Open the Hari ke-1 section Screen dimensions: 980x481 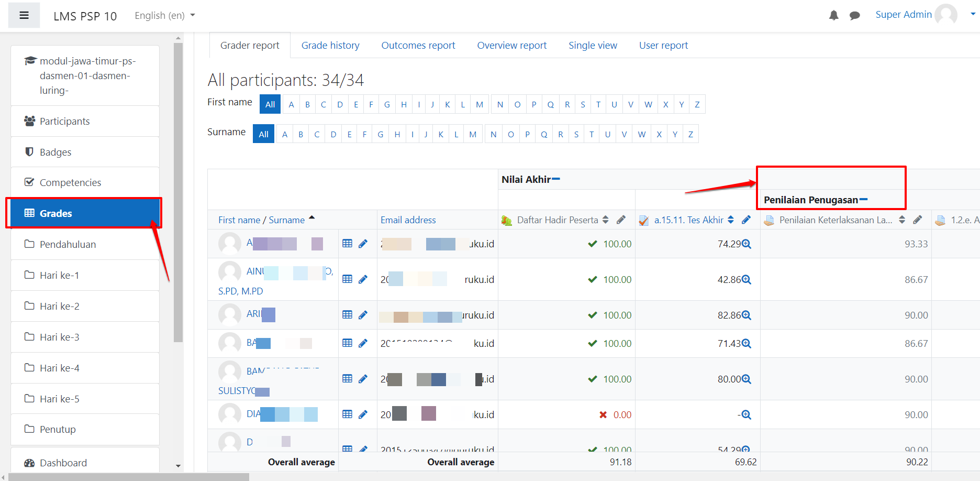click(85, 275)
